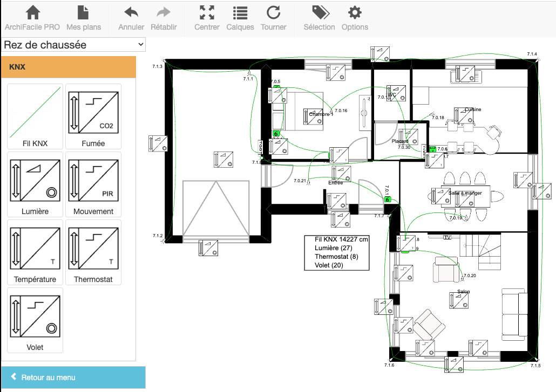Open the Calques layers panel

240,18
